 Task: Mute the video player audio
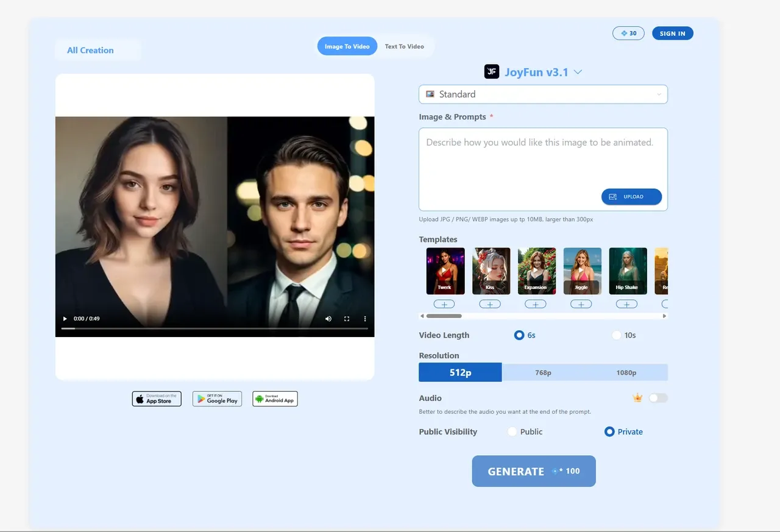point(328,319)
